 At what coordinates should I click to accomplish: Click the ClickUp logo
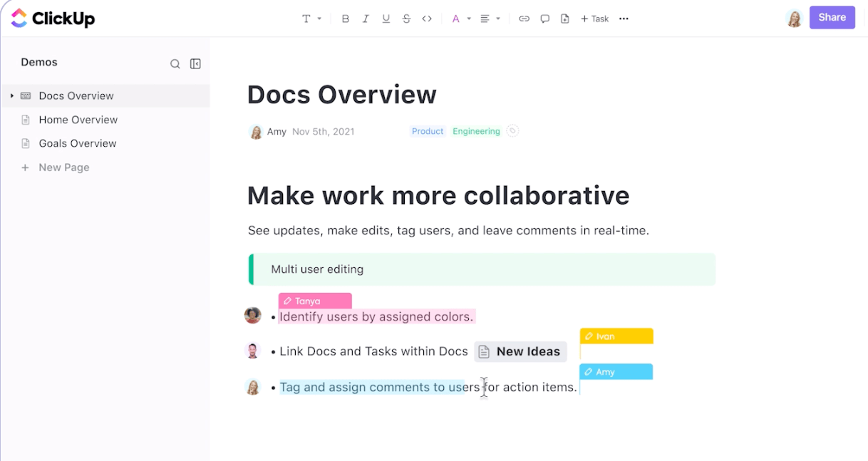point(53,19)
